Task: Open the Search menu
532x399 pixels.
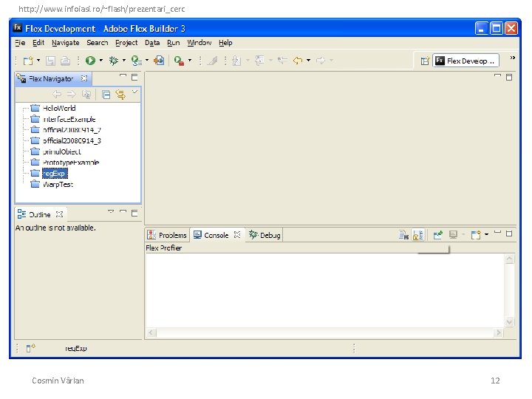Action: (97, 43)
